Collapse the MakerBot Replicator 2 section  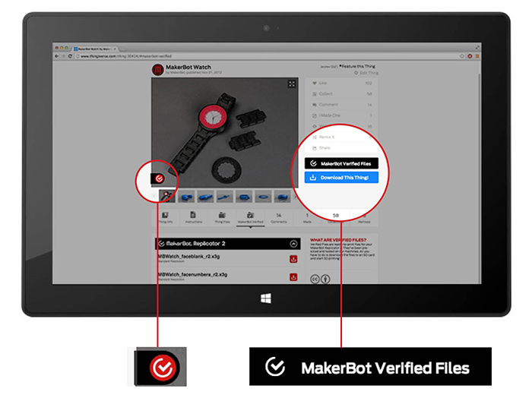click(x=293, y=244)
